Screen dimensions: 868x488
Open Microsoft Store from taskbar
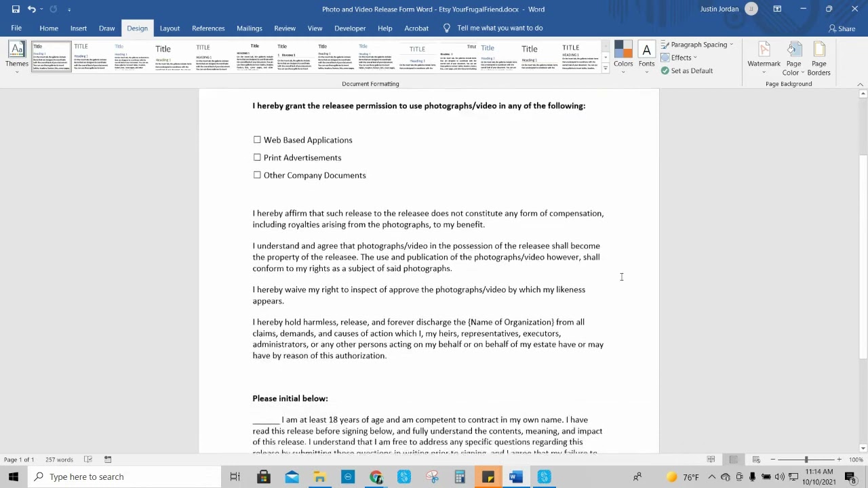pyautogui.click(x=264, y=476)
